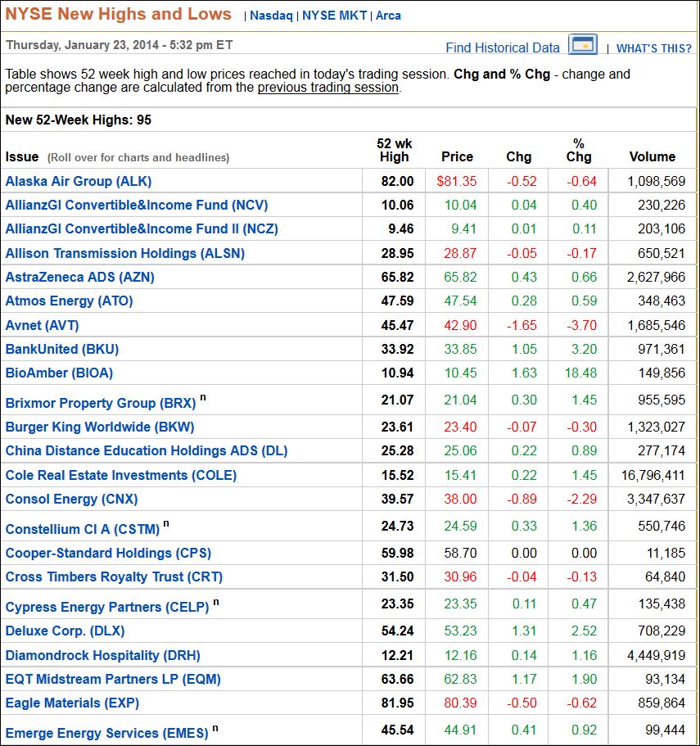Open Cypress Energy Partners (CELP) quote
This screenshot has width=700, height=746.
[x=107, y=607]
